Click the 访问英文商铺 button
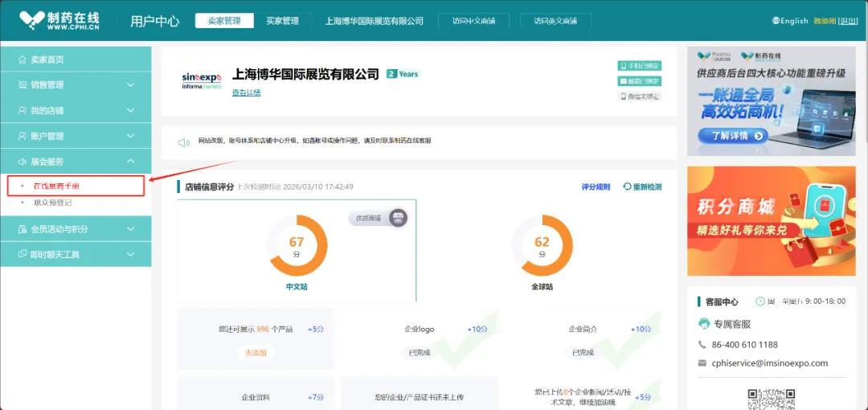 pos(555,21)
